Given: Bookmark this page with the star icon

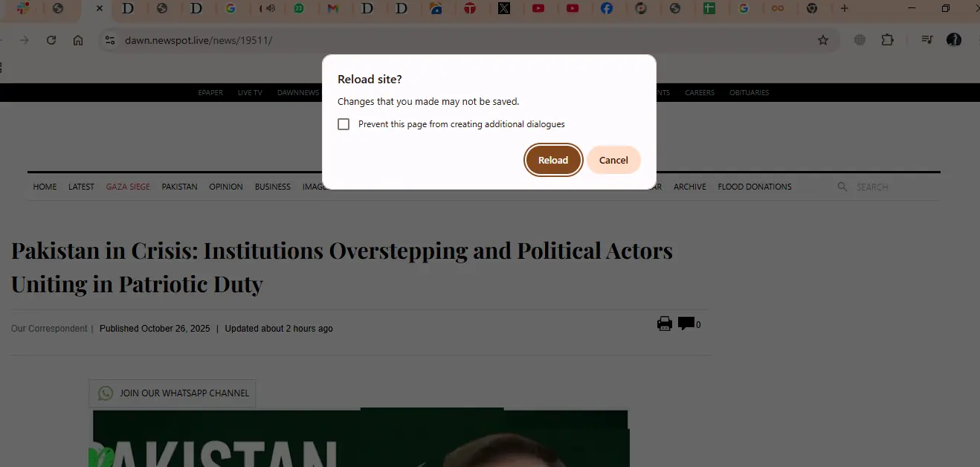Looking at the screenshot, I should (x=823, y=40).
